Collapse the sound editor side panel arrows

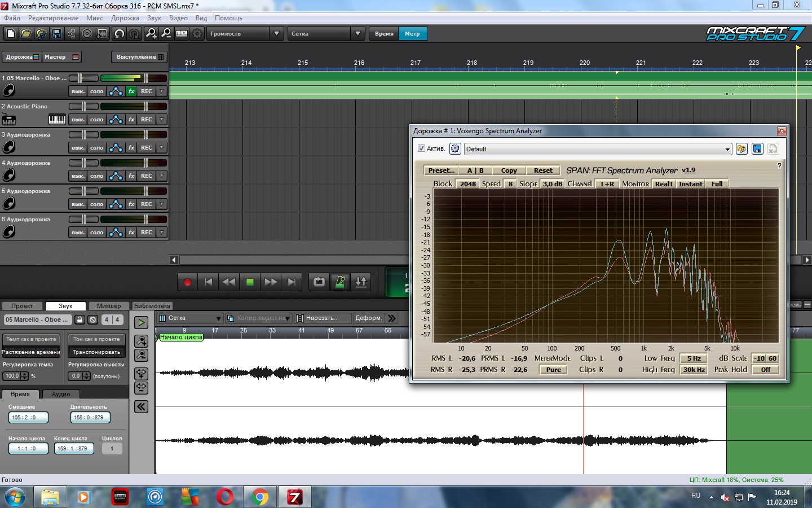point(141,406)
